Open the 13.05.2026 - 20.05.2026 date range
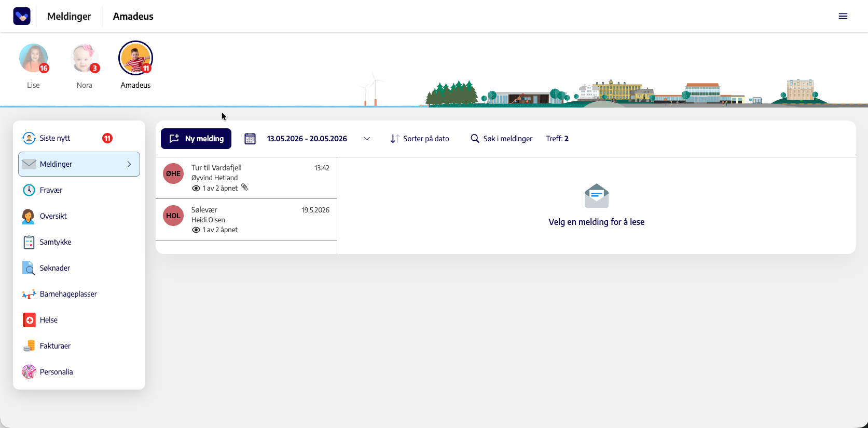Screen dimensions: 868x428 point(307,139)
